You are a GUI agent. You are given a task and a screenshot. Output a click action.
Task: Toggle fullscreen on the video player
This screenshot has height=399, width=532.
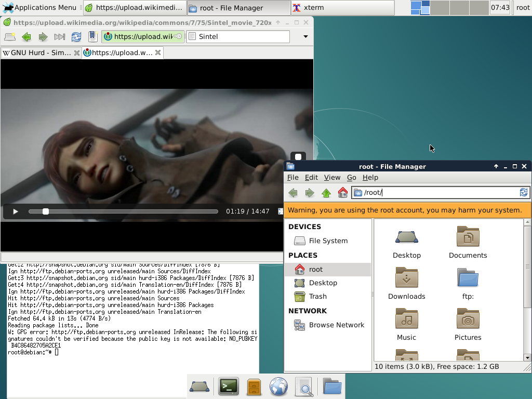pos(281,211)
